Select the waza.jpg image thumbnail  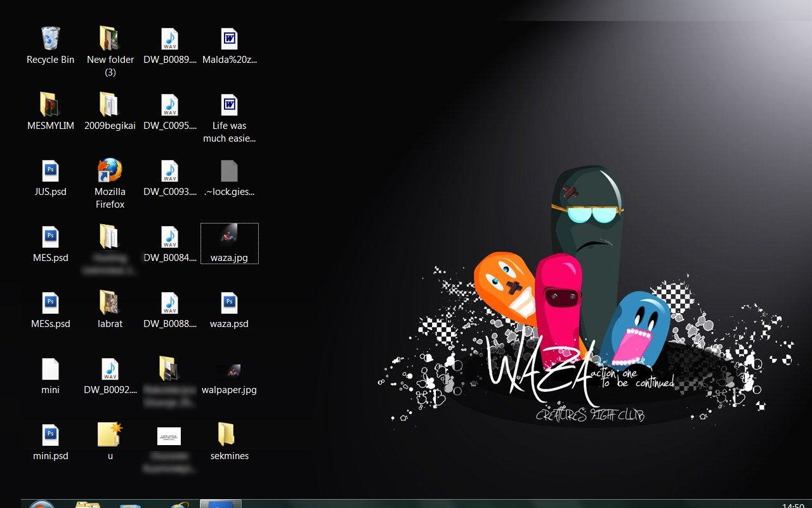pyautogui.click(x=229, y=237)
